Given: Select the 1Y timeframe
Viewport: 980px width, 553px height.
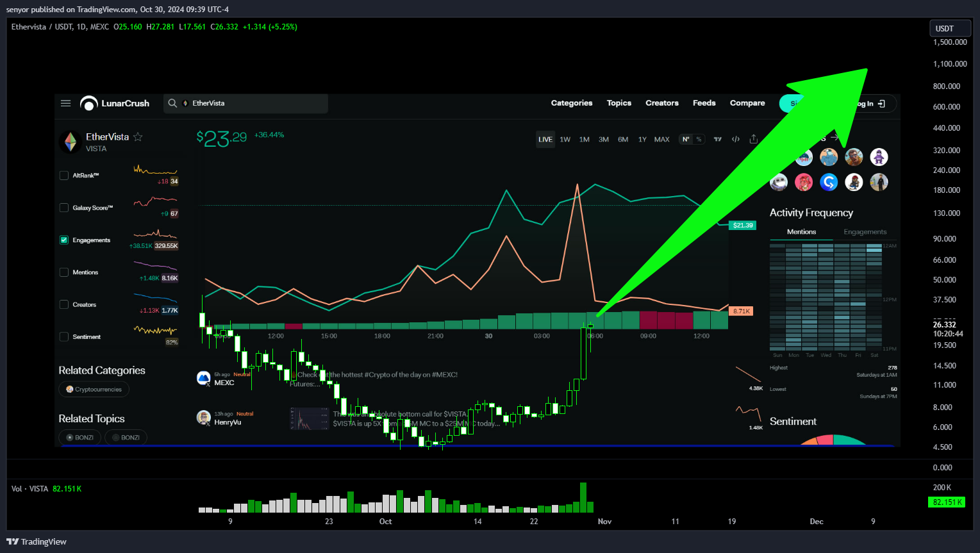Looking at the screenshot, I should pos(642,140).
